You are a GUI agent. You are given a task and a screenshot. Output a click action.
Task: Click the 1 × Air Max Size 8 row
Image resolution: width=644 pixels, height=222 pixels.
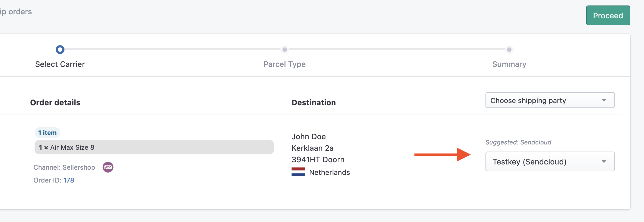coord(154,147)
